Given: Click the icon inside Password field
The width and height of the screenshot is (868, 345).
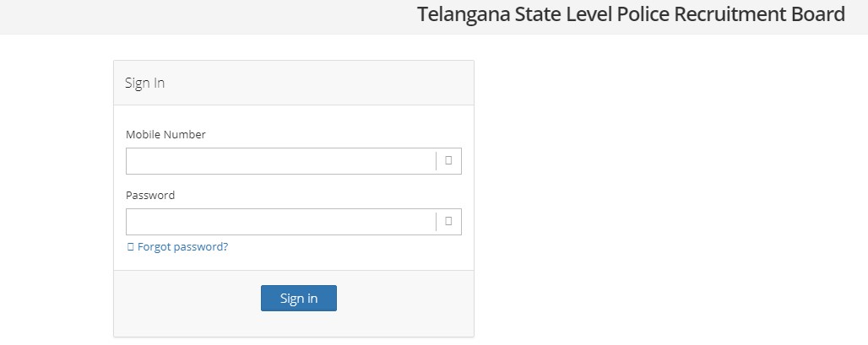Looking at the screenshot, I should pyautogui.click(x=448, y=221).
